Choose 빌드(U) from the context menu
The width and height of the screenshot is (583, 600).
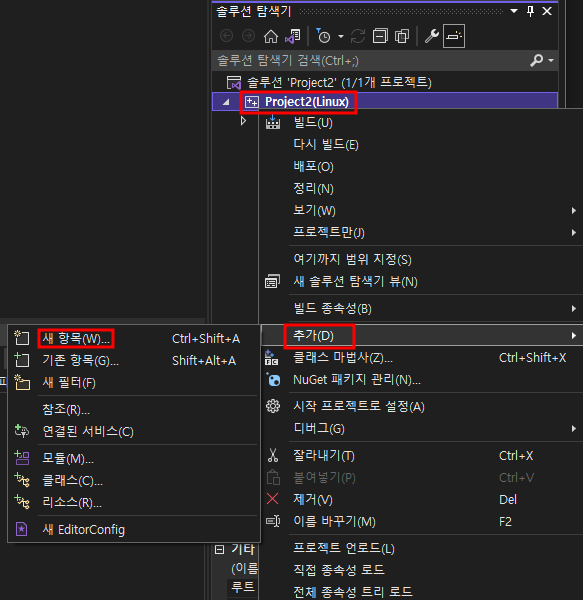pos(421,123)
